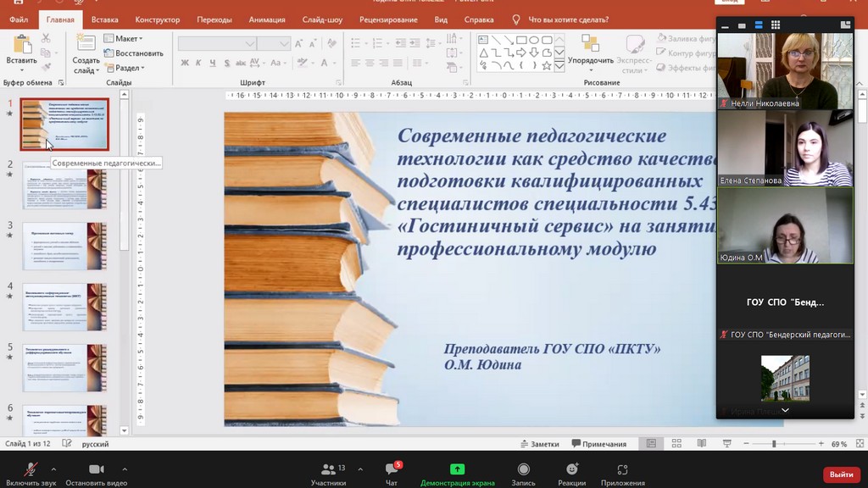
Task: Open the Zoom Chat panel icon
Action: click(391, 470)
